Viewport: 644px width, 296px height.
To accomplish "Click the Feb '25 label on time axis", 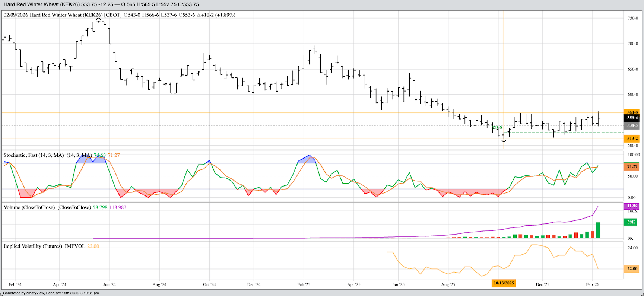I will [x=304, y=284].
